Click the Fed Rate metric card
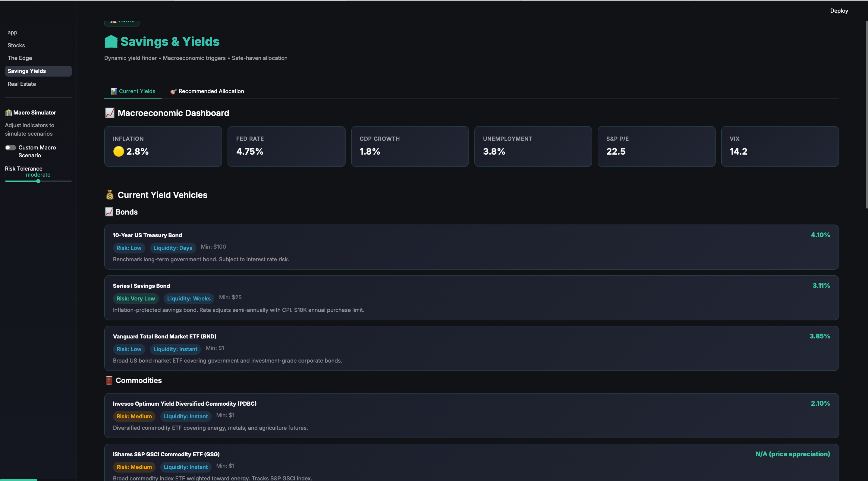Screen dimensions: 868x481 [286, 146]
